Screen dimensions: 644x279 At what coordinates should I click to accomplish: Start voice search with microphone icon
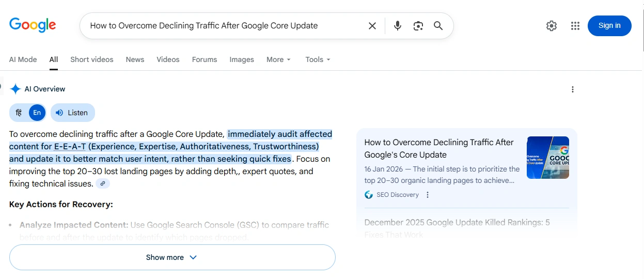(x=397, y=26)
